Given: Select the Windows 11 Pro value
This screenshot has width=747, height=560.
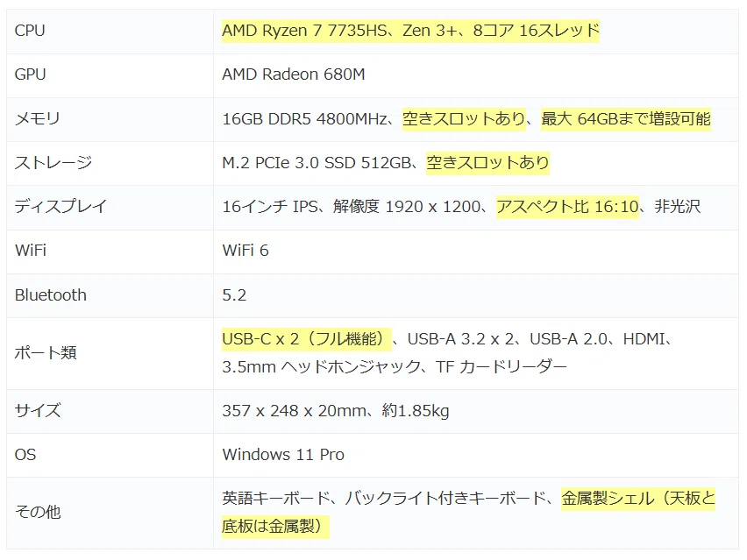Looking at the screenshot, I should click(283, 455).
